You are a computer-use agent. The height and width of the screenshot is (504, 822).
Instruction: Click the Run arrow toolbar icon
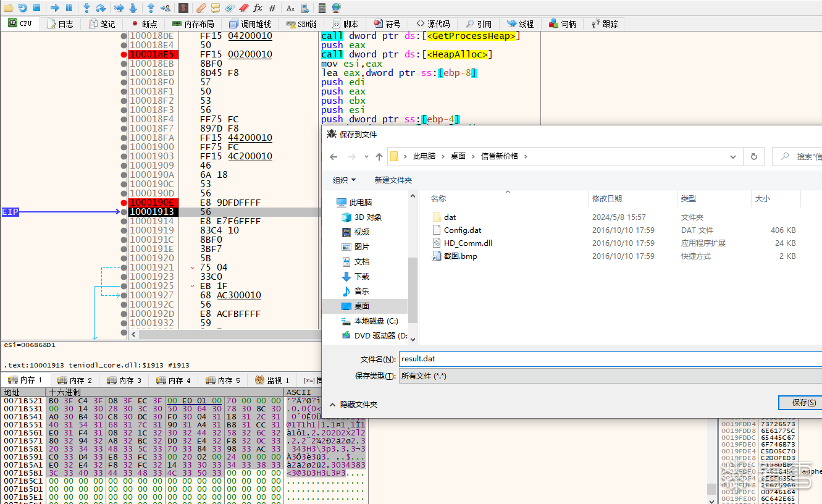point(54,8)
